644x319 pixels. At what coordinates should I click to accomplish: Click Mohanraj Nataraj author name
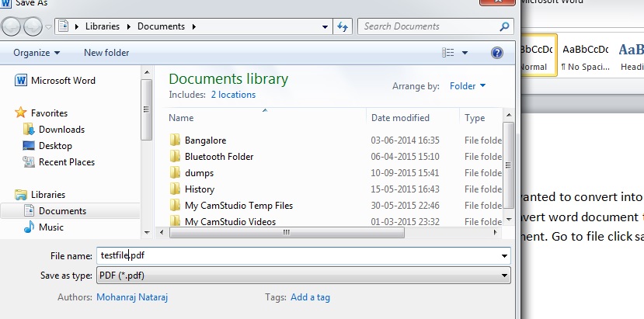132,297
